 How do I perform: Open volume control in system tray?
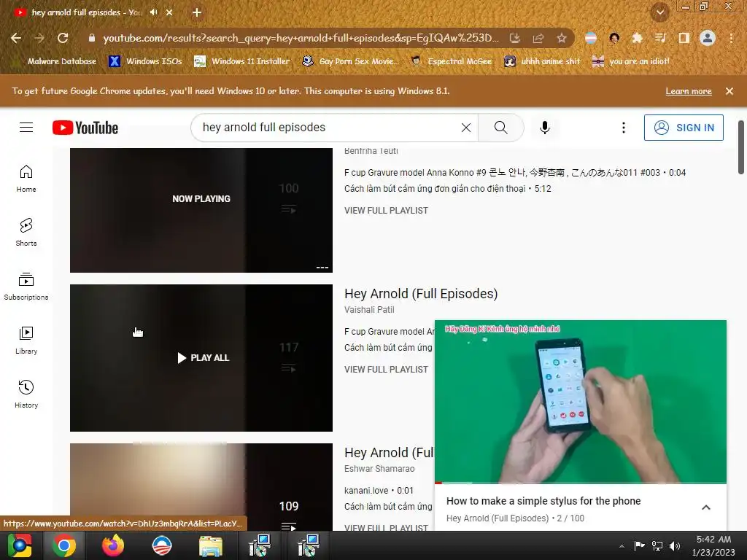pyautogui.click(x=675, y=546)
